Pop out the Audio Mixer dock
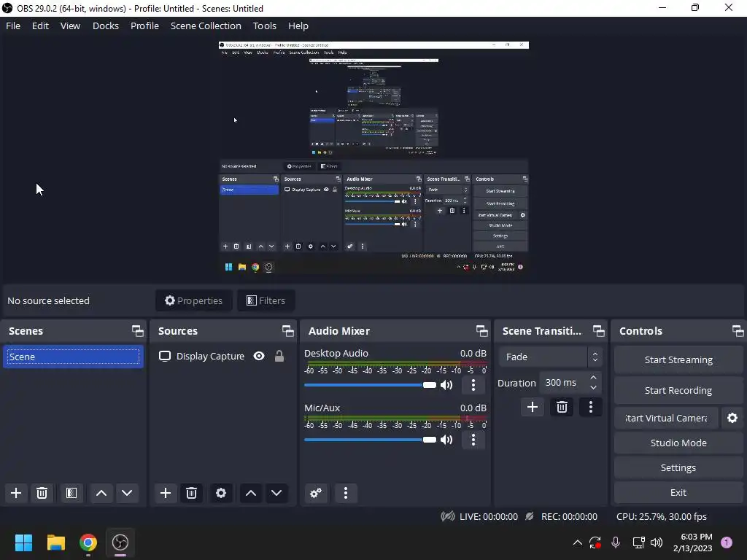 point(481,331)
